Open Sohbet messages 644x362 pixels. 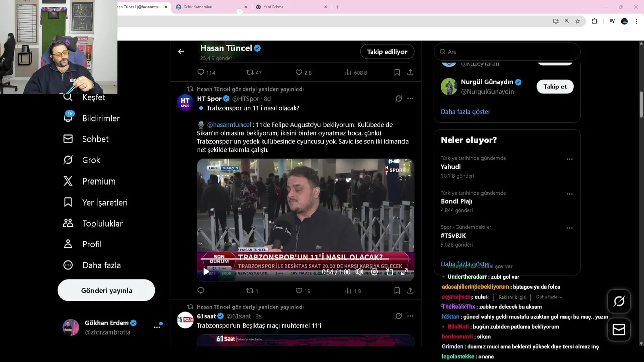(x=86, y=139)
